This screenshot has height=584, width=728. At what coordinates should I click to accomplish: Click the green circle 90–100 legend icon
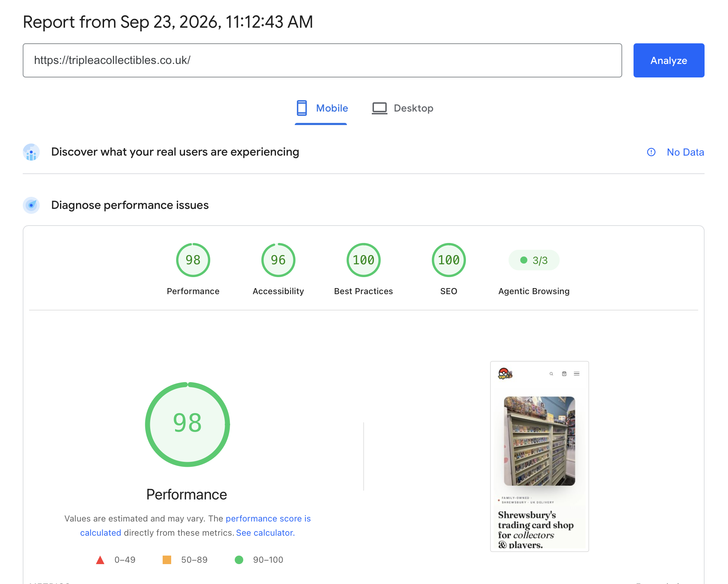tap(239, 560)
